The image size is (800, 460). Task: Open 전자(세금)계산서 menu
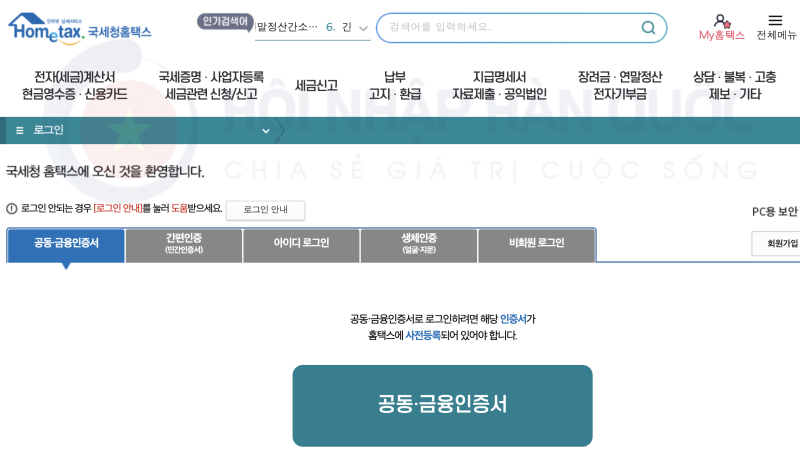click(74, 86)
